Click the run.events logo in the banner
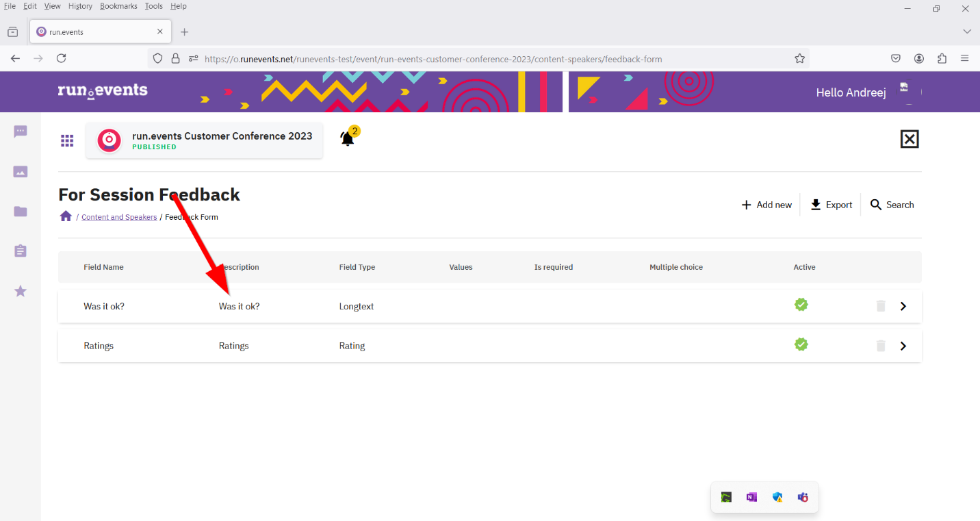 pyautogui.click(x=103, y=90)
